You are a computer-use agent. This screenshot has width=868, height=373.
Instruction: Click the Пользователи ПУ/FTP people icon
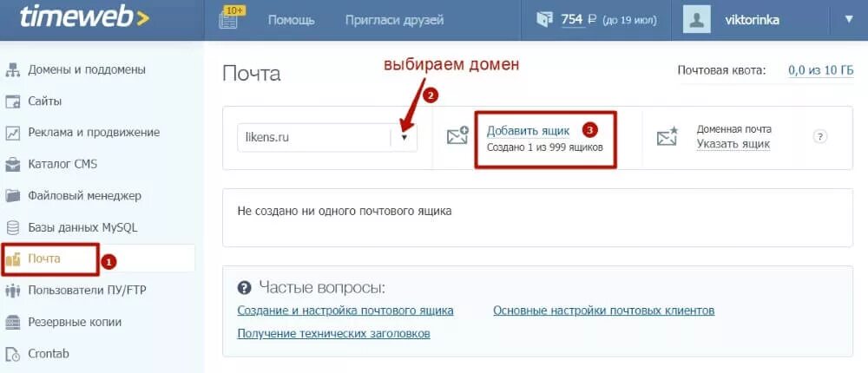[13, 291]
